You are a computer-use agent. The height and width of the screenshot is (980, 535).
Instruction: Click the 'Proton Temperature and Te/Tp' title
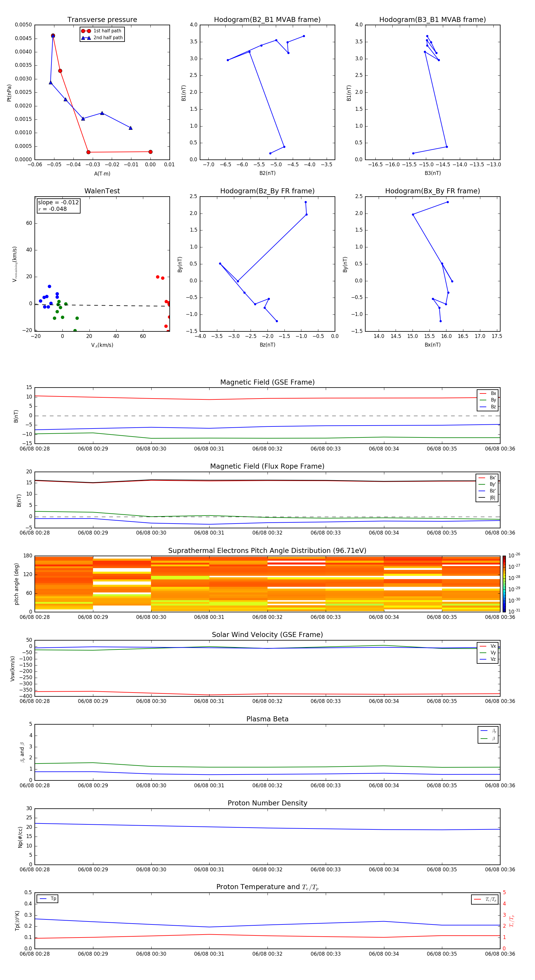tap(267, 887)
